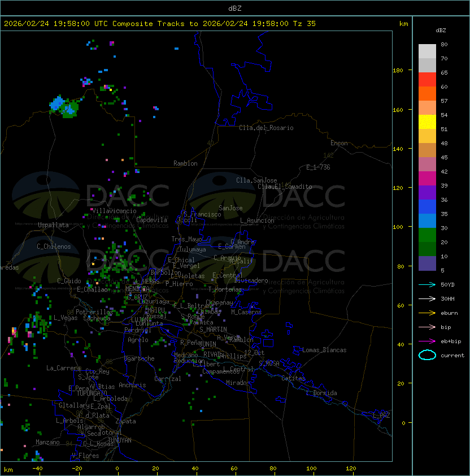Click the yellow eburn arrow in legend
470x476 pixels.
[427, 313]
